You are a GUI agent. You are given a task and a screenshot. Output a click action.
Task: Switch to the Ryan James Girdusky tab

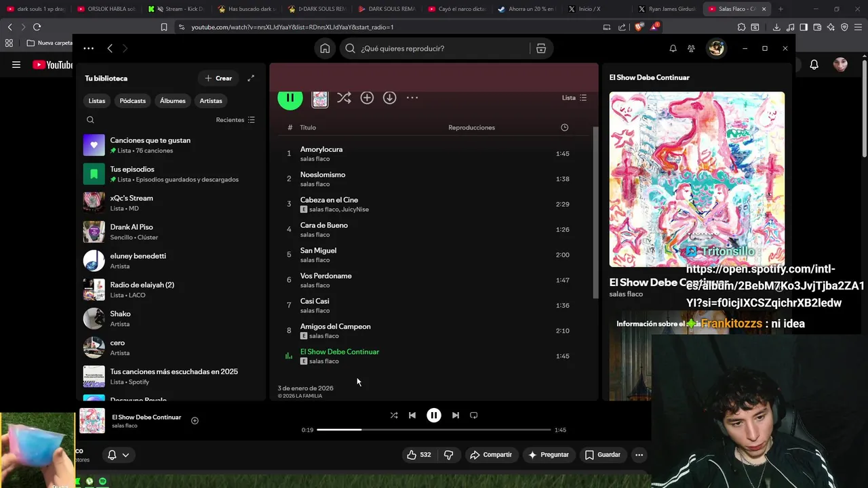667,9
